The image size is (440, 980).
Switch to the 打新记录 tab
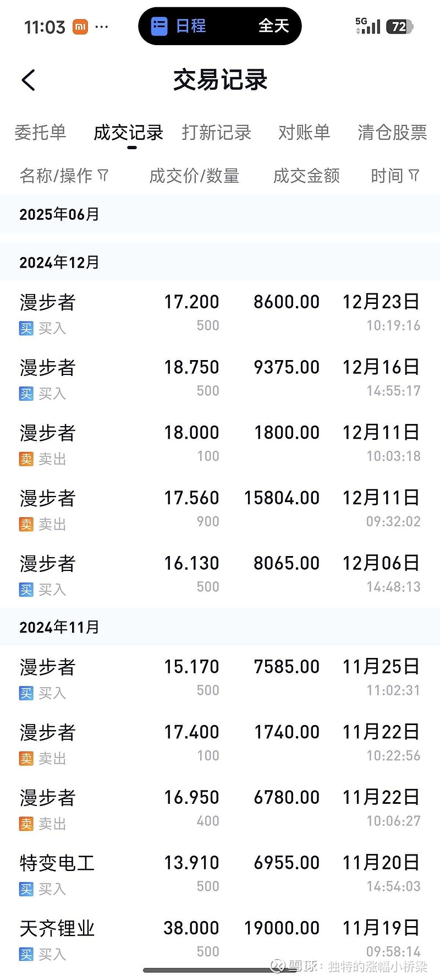216,132
